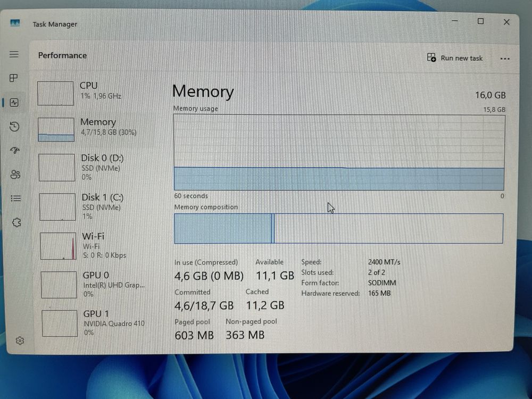Open the hamburger navigation menu

(14, 54)
